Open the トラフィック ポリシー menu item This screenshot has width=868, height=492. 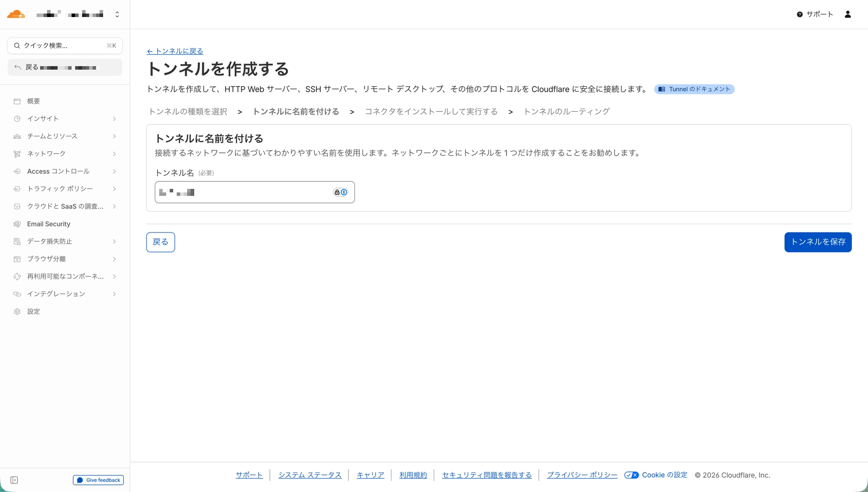(x=60, y=189)
